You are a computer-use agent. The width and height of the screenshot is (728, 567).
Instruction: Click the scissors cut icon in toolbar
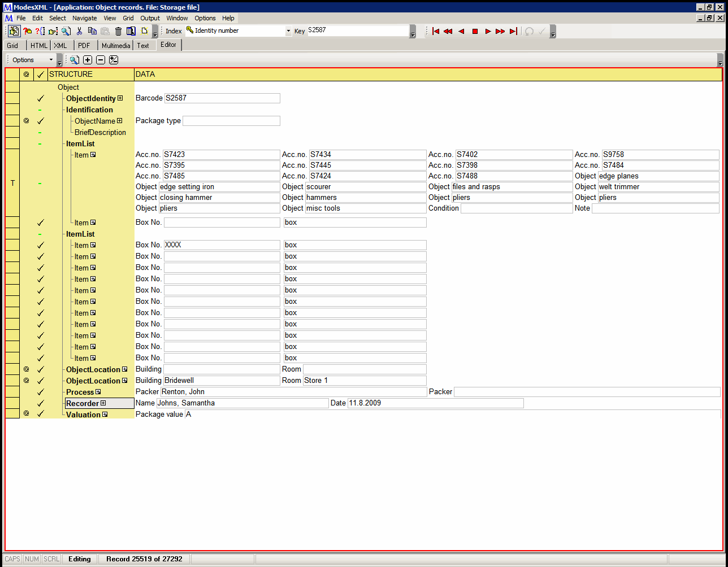tap(79, 32)
